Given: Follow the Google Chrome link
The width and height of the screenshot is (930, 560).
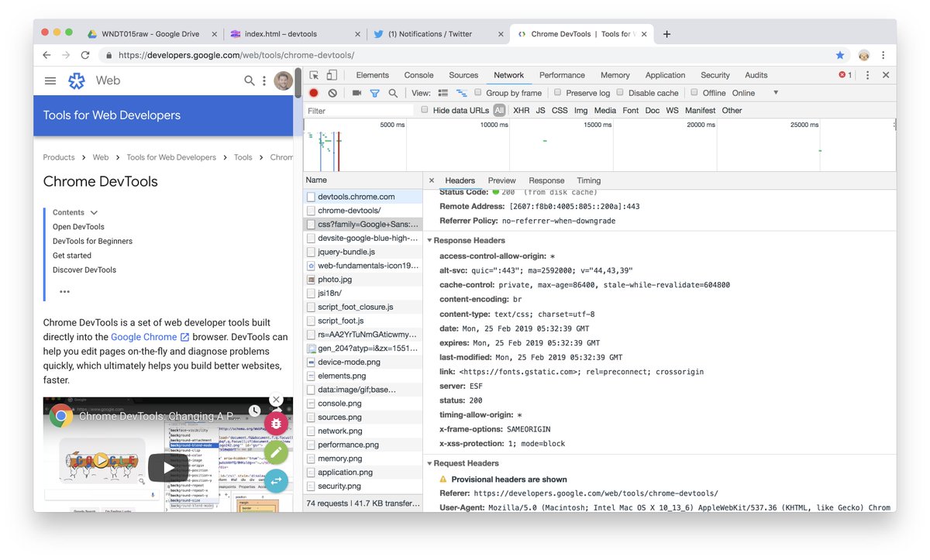Looking at the screenshot, I should pyautogui.click(x=150, y=337).
